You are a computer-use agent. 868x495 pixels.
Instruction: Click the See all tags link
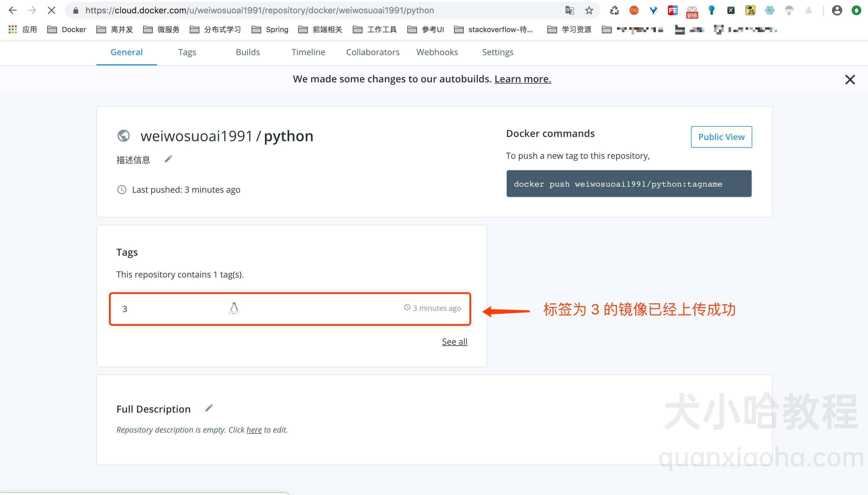coord(454,341)
